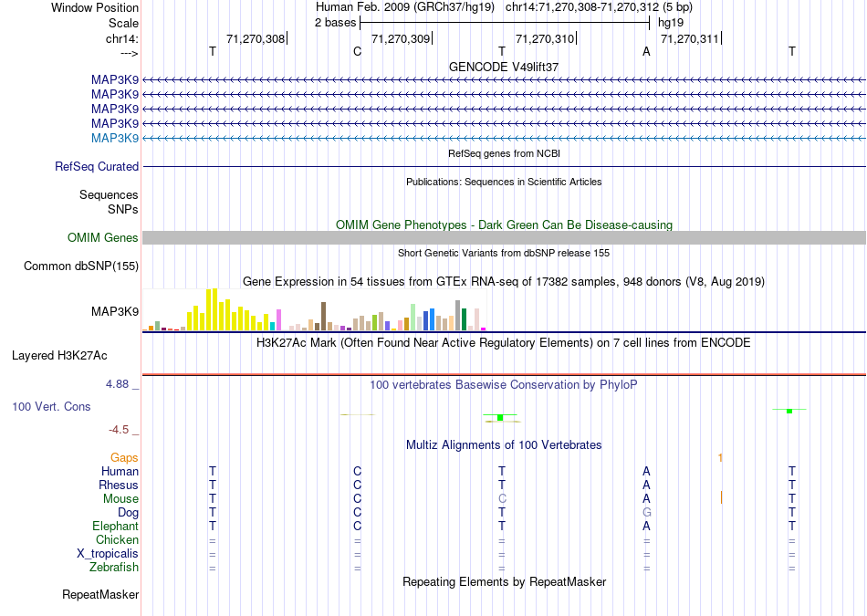867x616 pixels.
Task: Click the Common dbSNP(155) track label
Action: [x=81, y=266]
